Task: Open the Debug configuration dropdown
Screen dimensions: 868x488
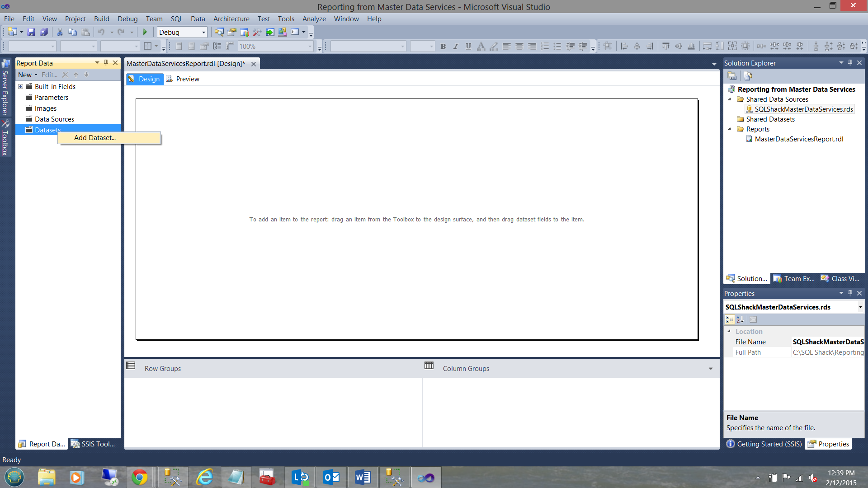Action: coord(203,32)
